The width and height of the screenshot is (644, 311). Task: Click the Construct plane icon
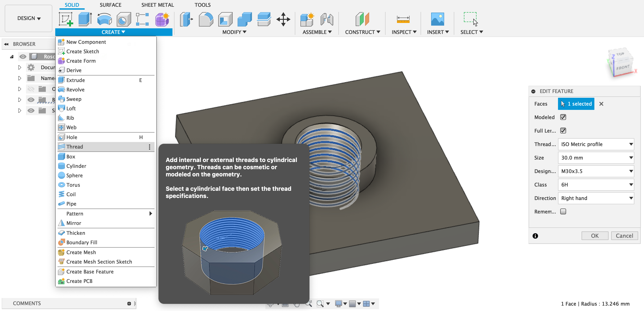pyautogui.click(x=362, y=19)
